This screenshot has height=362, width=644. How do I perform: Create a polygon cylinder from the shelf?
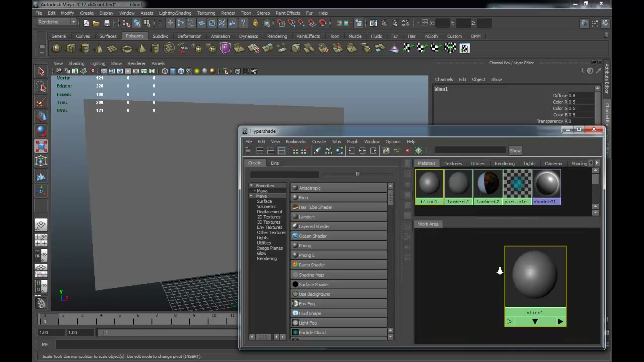[85, 48]
